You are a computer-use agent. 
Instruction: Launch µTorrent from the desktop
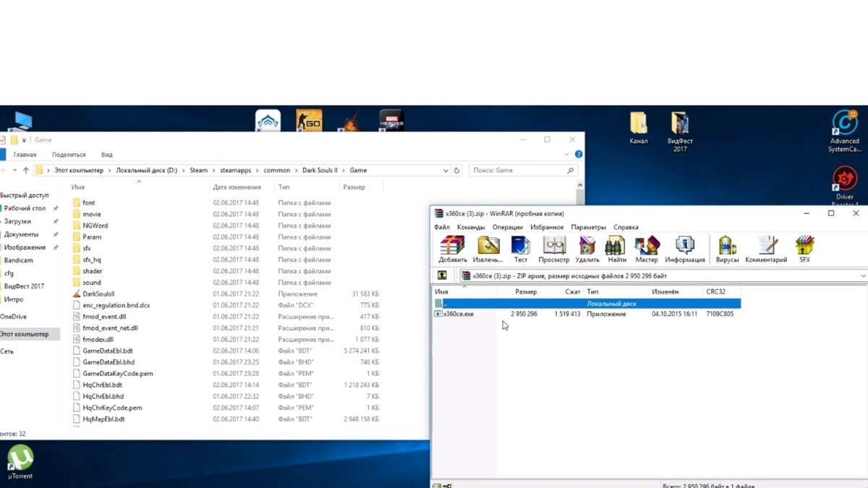[20, 462]
